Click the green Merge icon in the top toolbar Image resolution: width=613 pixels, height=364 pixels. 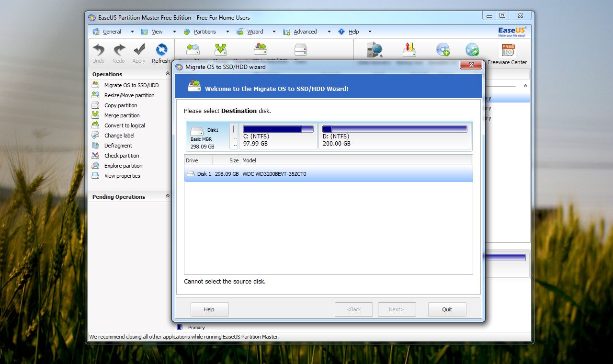click(220, 50)
